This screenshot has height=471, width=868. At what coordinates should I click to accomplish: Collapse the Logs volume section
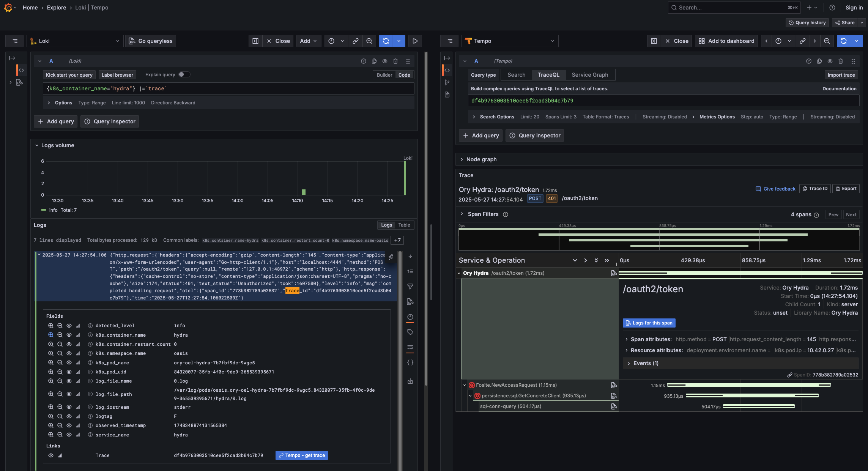click(37, 145)
